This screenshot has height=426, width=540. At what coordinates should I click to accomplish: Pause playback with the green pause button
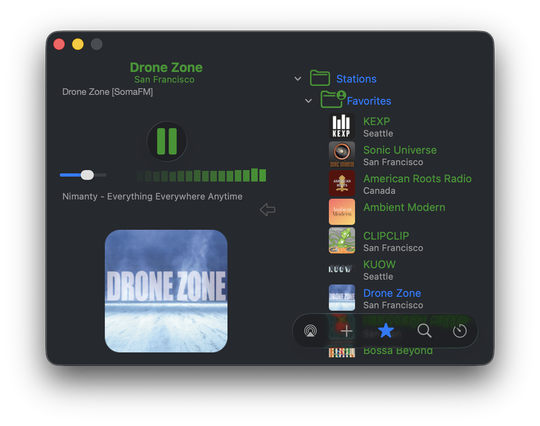click(167, 141)
